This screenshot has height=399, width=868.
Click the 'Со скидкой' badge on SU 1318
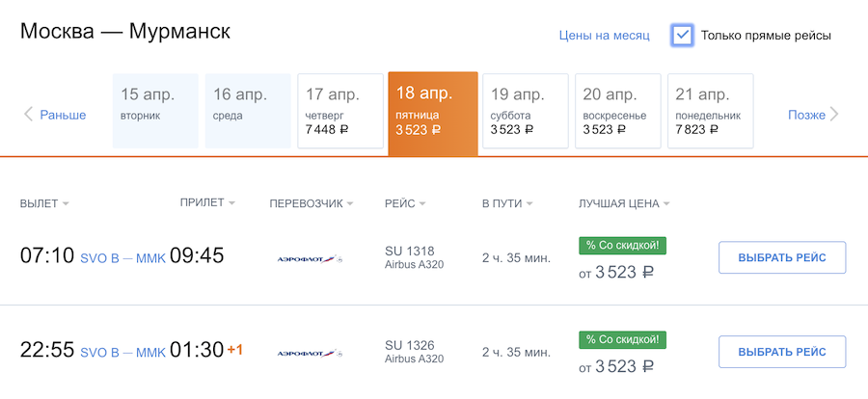(x=622, y=246)
